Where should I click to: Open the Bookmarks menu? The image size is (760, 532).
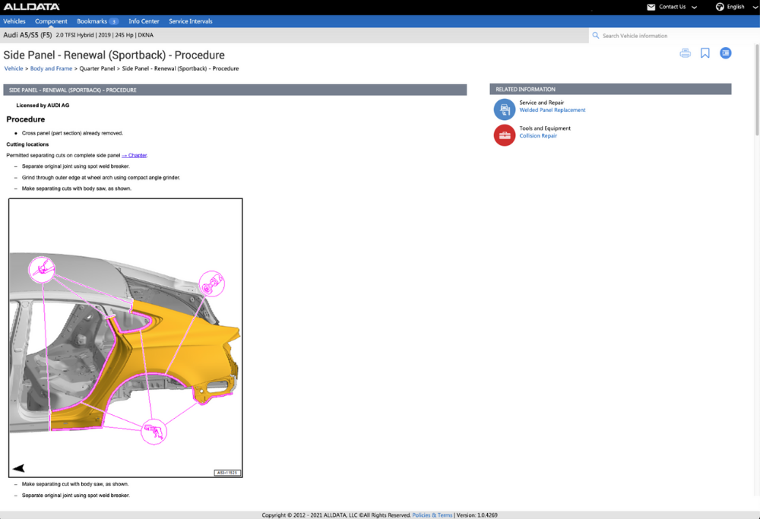point(92,21)
